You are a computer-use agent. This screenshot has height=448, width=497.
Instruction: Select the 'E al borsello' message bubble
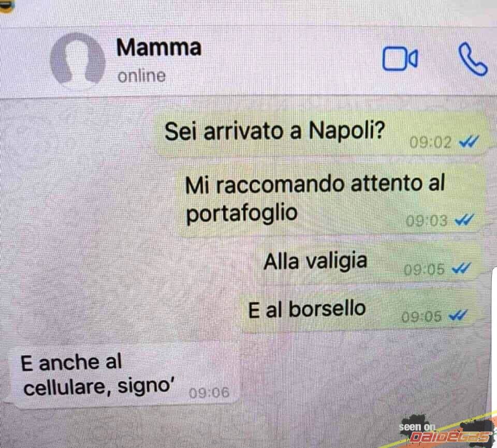pos(358,310)
